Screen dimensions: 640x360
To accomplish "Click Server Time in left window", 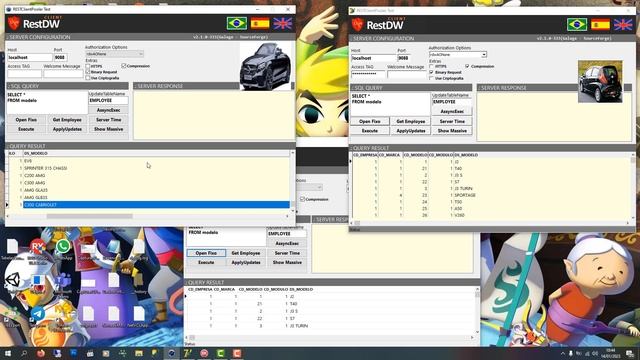I will tap(109, 120).
